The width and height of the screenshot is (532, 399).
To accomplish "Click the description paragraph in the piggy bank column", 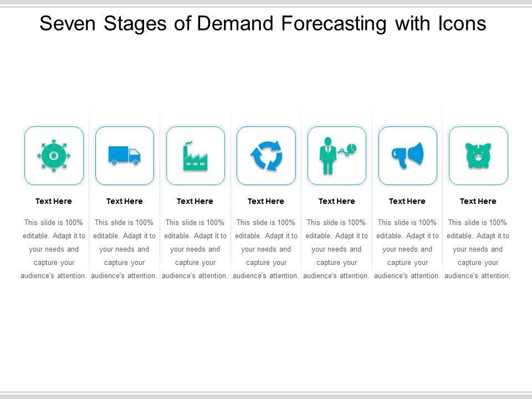I will coord(478,249).
